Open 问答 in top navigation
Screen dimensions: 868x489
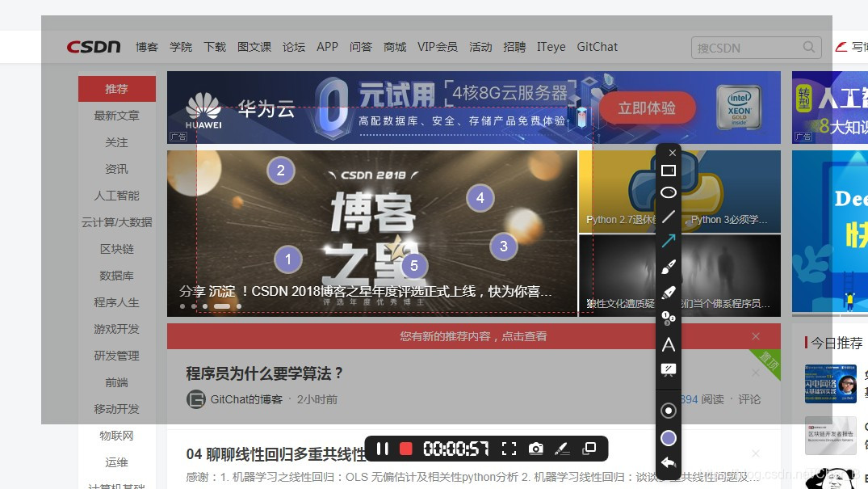[361, 47]
